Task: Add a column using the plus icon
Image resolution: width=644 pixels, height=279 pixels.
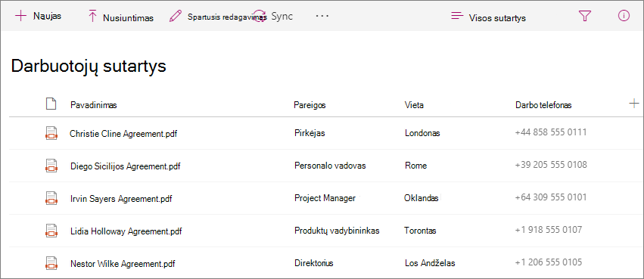Action: coord(633,104)
